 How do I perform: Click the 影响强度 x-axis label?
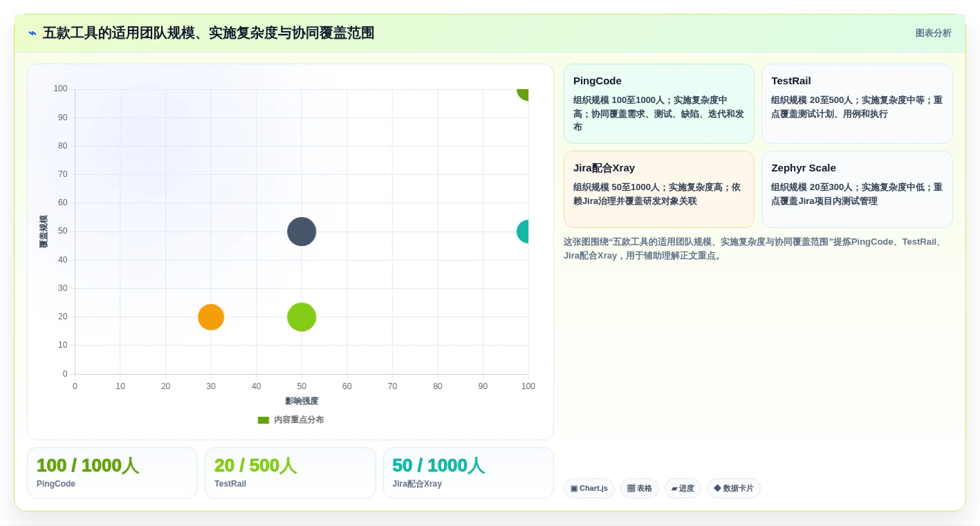(302, 401)
